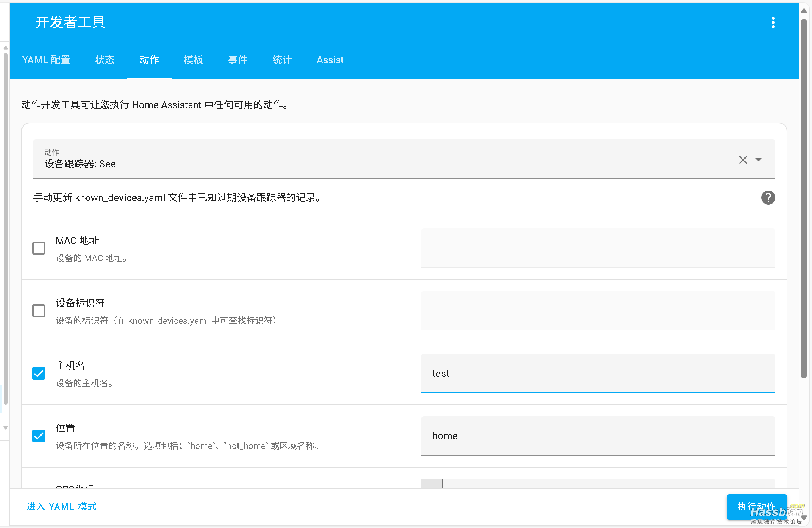The image size is (812, 528).
Task: Enable the device identifier checkbox
Action: (39, 311)
